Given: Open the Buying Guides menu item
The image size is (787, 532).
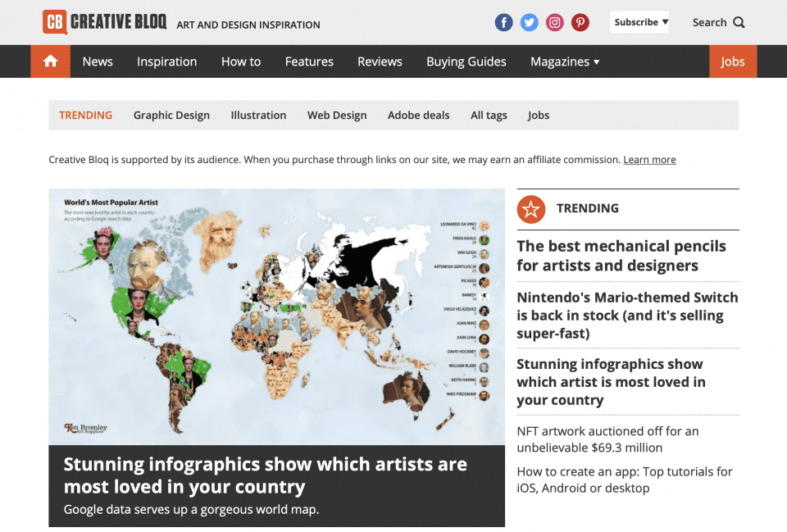Looking at the screenshot, I should coord(466,61).
